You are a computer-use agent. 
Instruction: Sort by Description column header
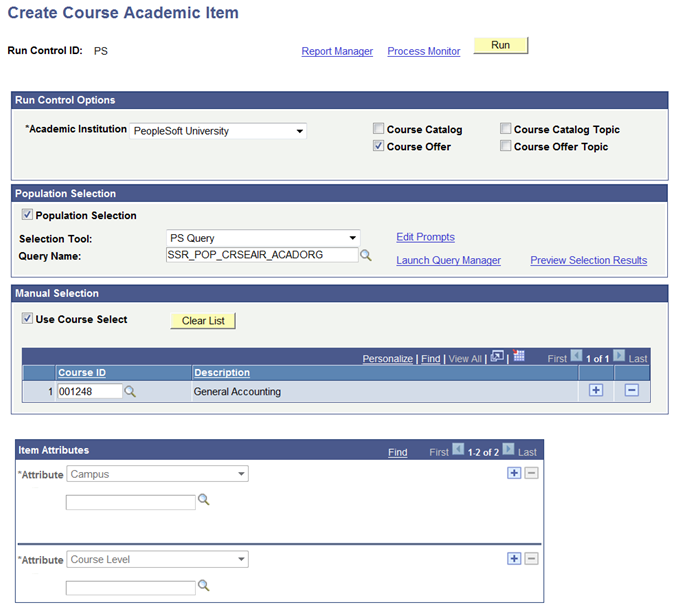222,373
